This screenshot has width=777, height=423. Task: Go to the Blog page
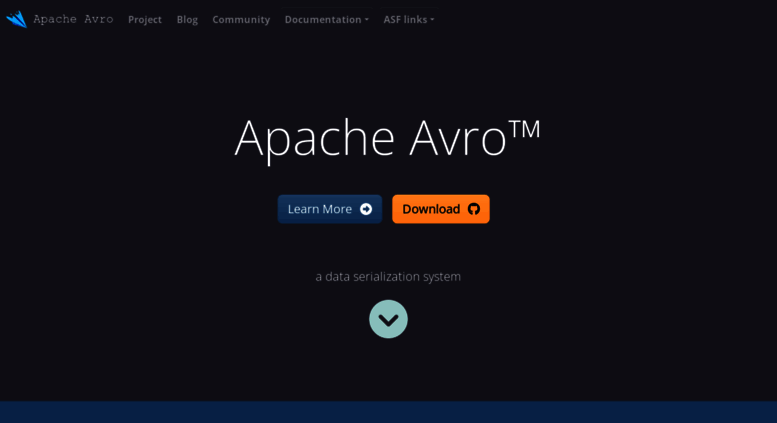point(187,20)
